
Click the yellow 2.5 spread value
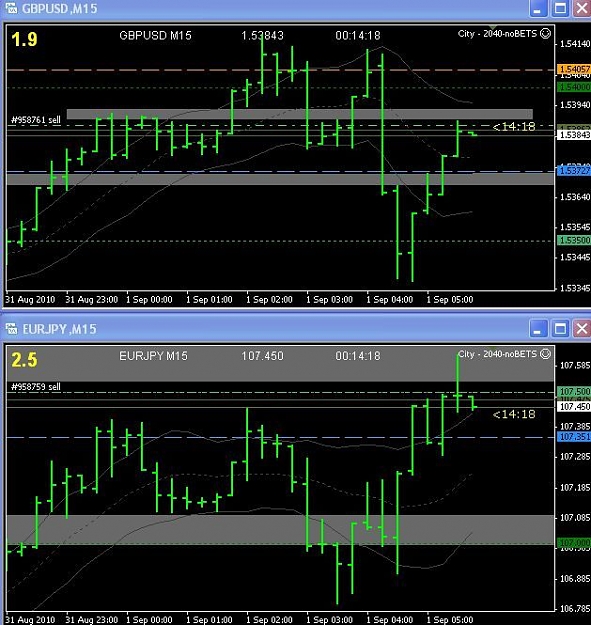click(24, 360)
